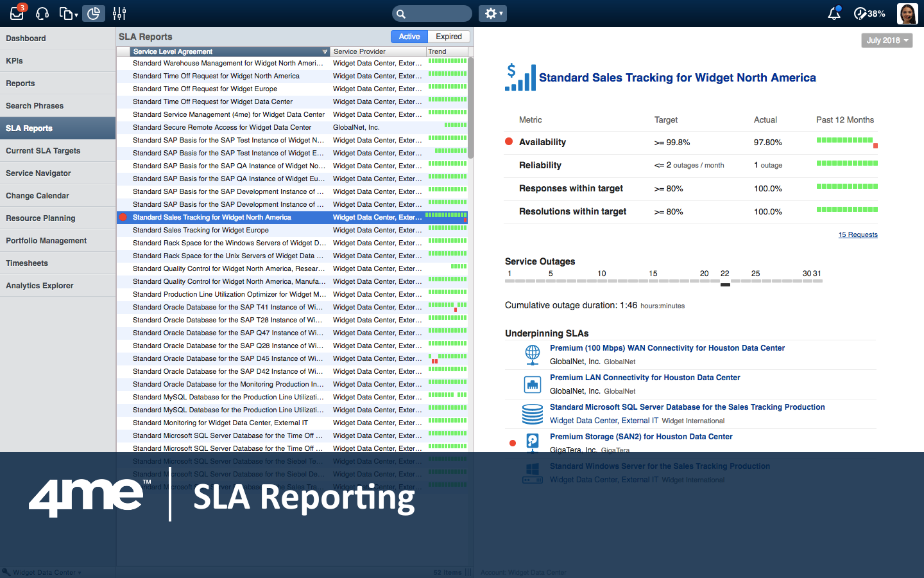Viewport: 924px width, 578px height.
Task: Select the Analytics pie chart icon
Action: [94, 13]
